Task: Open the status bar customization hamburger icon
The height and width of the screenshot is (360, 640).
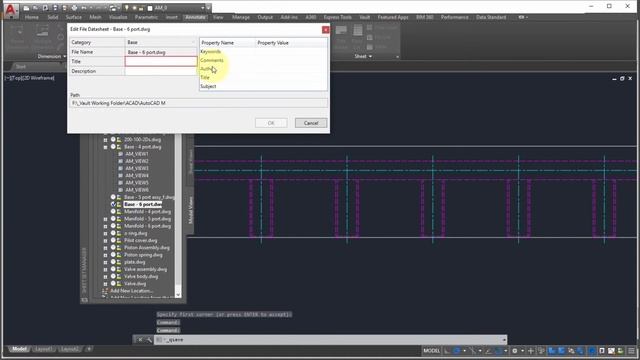Action: (x=631, y=351)
